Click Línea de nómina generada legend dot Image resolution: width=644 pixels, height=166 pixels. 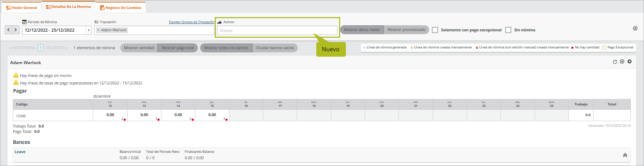pyautogui.click(x=364, y=48)
